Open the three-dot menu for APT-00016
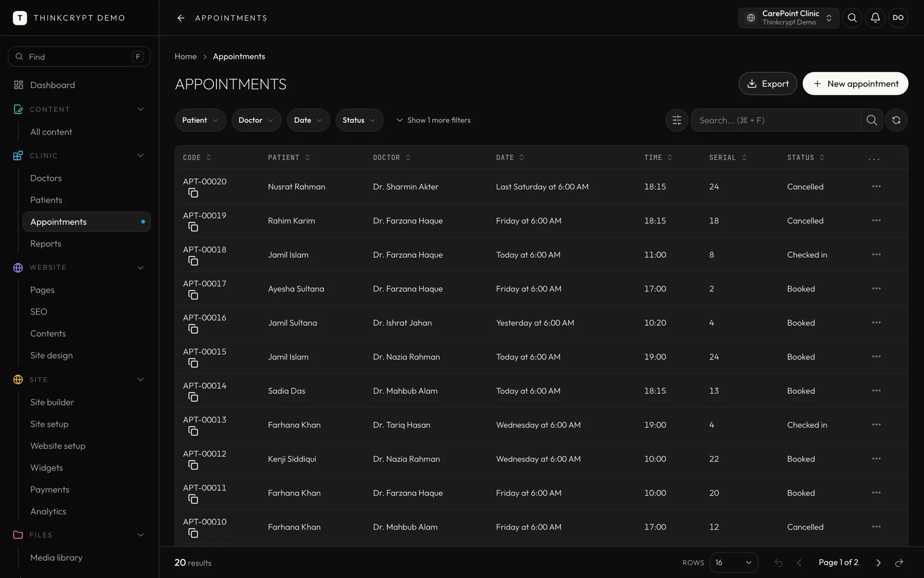Screen dimensions: 924x578 [x=876, y=323]
